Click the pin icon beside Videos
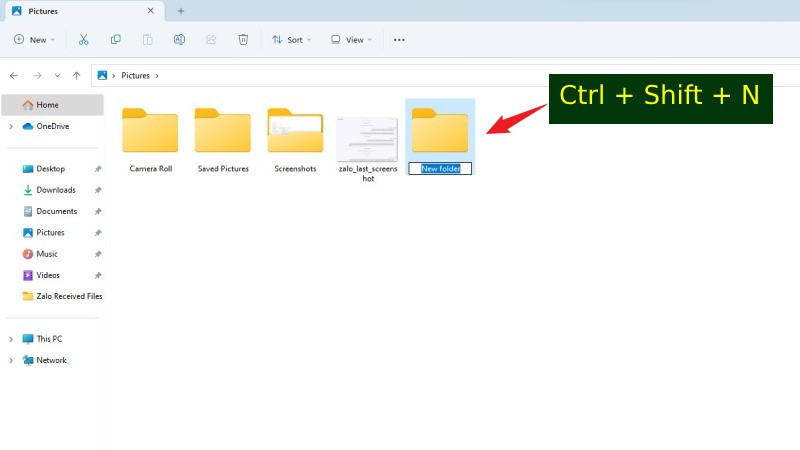 [97, 276]
